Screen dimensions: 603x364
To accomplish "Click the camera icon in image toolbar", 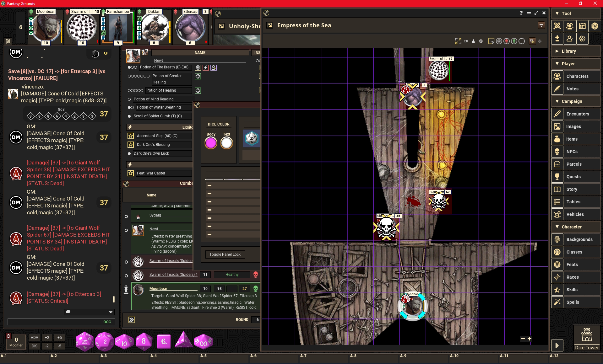I will click(466, 41).
